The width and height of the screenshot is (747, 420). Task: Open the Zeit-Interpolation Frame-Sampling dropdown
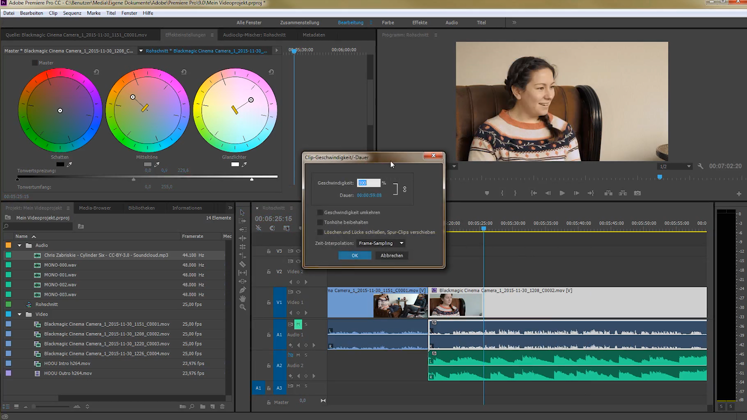(381, 243)
